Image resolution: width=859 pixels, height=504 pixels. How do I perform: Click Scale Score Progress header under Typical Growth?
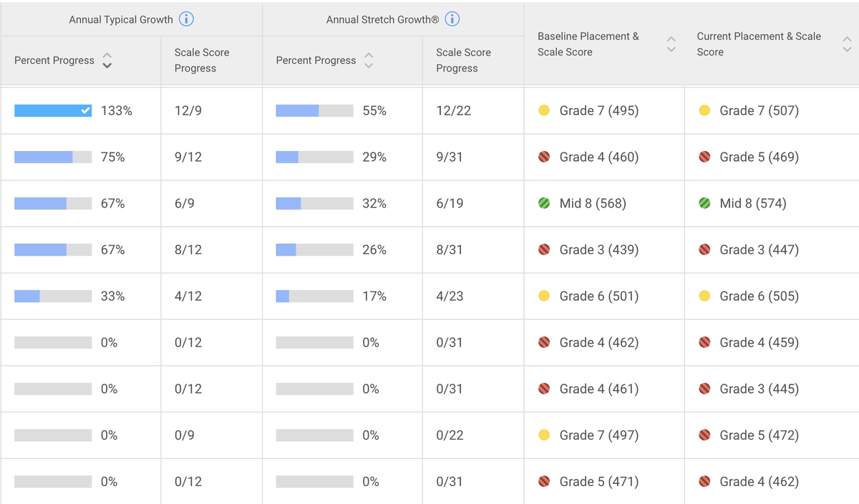tap(202, 60)
